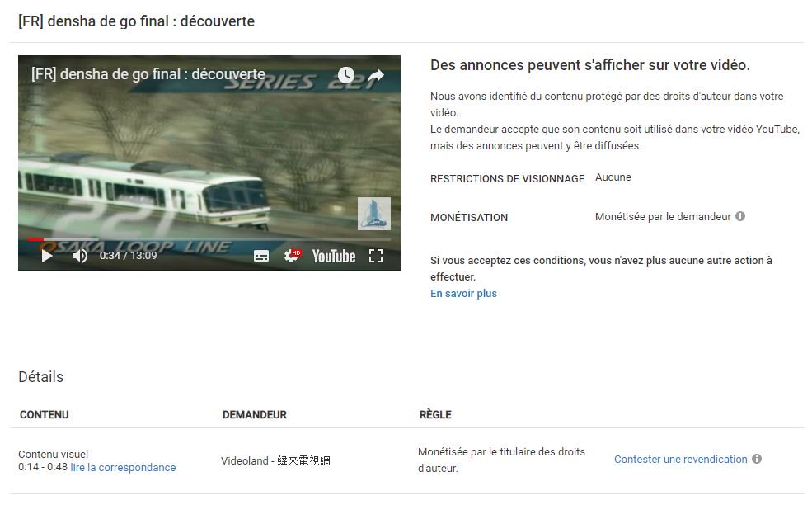Click the video time display '0:34 / 13:09'
This screenshot has height=519, width=812.
click(x=128, y=256)
